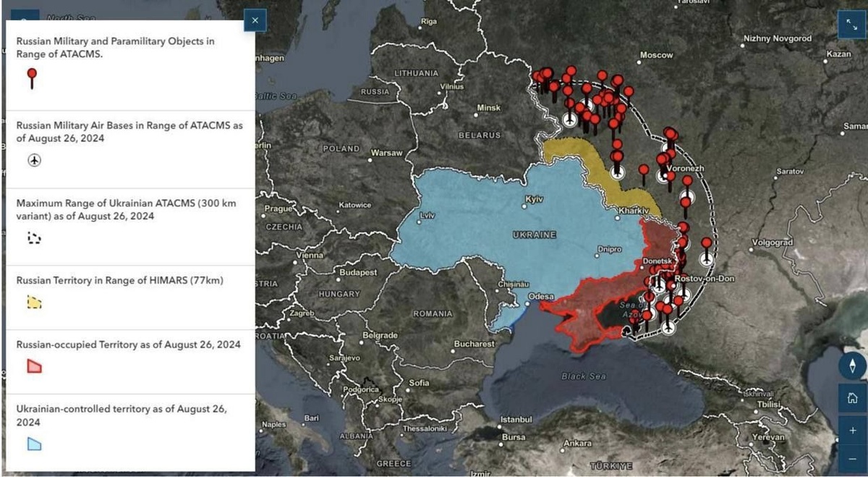Click the air base marker farthest east of Donetsk

coord(707,258)
